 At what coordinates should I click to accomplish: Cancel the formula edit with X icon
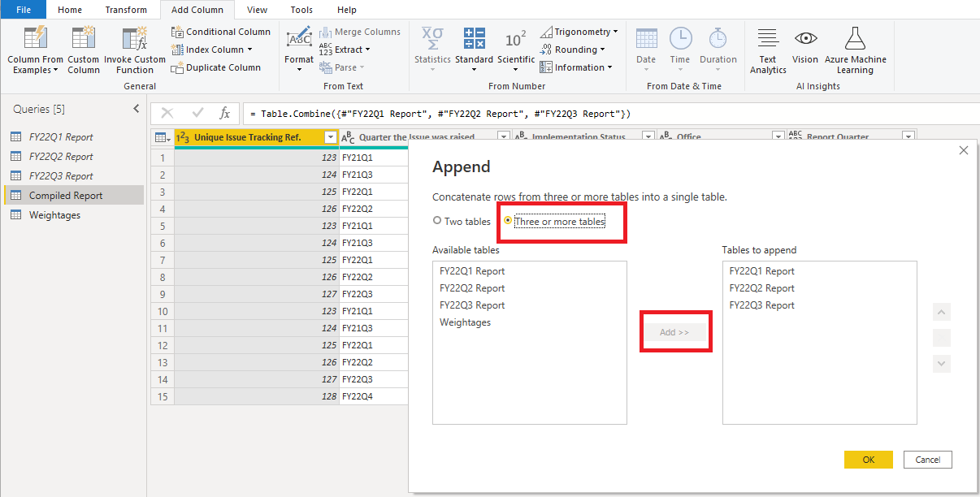[x=167, y=114]
